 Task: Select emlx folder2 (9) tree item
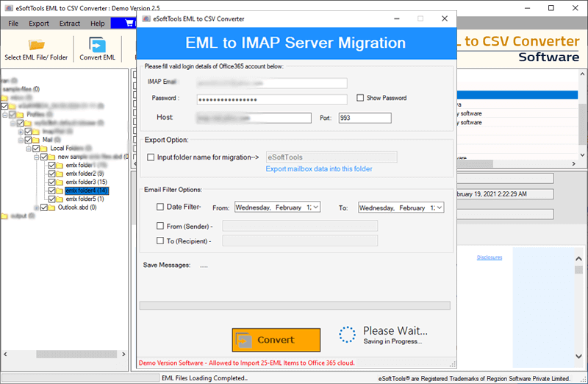tap(85, 174)
